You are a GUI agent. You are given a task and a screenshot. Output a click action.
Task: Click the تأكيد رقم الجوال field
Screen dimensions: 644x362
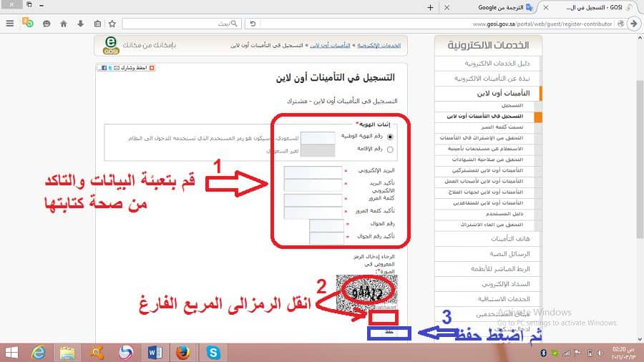point(326,238)
